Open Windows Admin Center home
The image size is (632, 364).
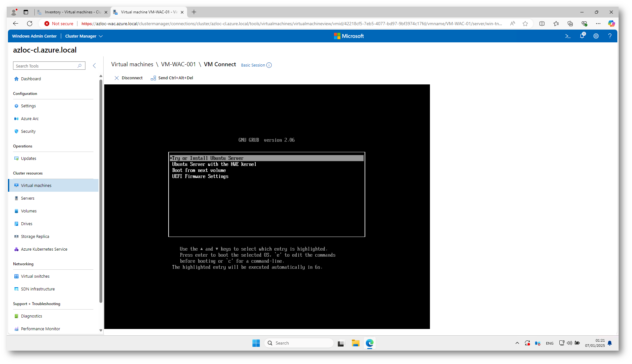pos(34,36)
